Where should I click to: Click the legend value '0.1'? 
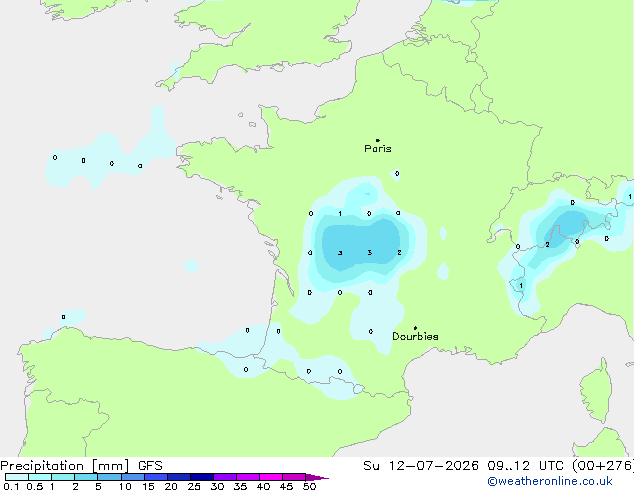(11, 486)
